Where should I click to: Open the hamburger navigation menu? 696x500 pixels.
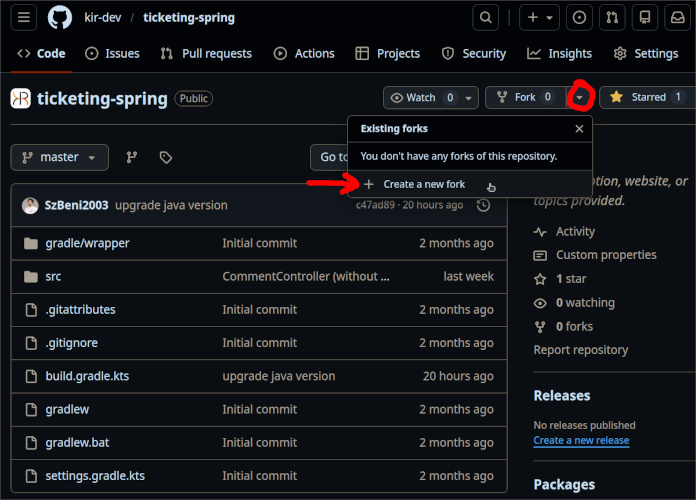pyautogui.click(x=25, y=17)
